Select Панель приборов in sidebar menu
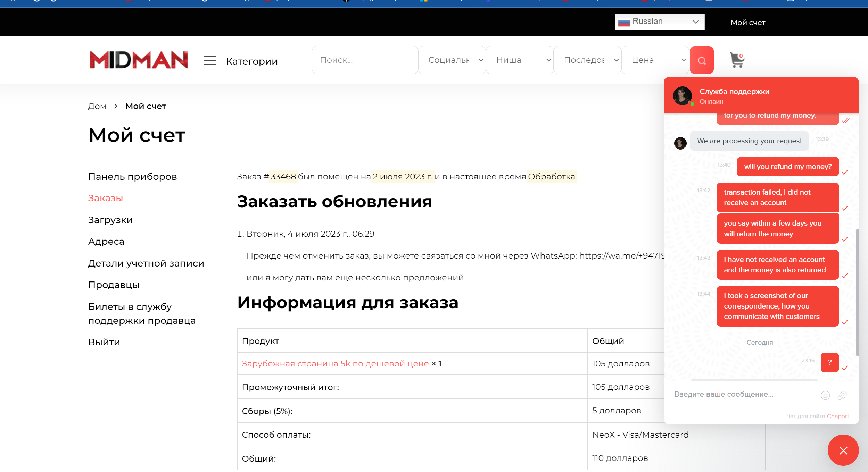Screen dimensions: 868x472 (x=132, y=177)
